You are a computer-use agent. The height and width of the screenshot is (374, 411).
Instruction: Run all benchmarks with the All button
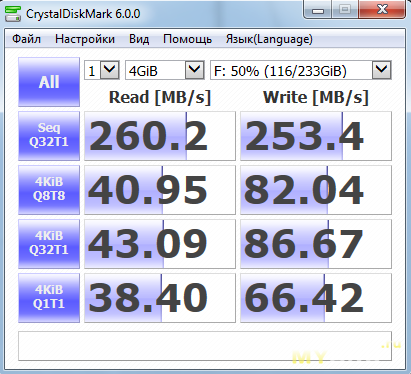(x=49, y=82)
